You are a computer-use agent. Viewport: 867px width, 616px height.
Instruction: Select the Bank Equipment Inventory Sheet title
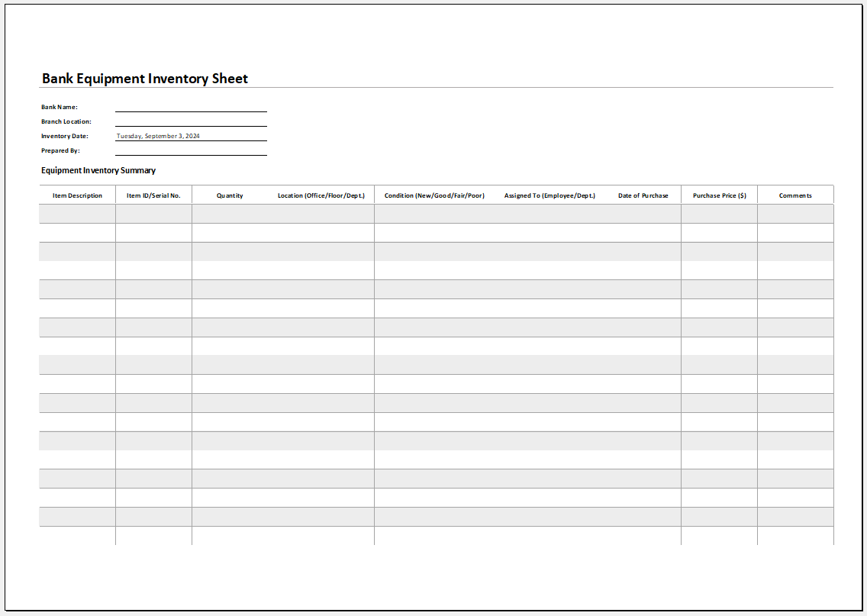[x=145, y=79]
